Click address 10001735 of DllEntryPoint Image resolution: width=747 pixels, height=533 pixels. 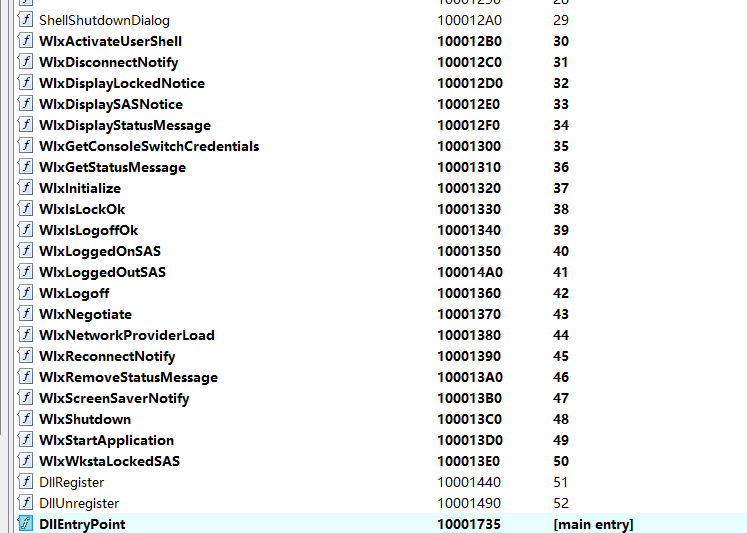coord(469,524)
